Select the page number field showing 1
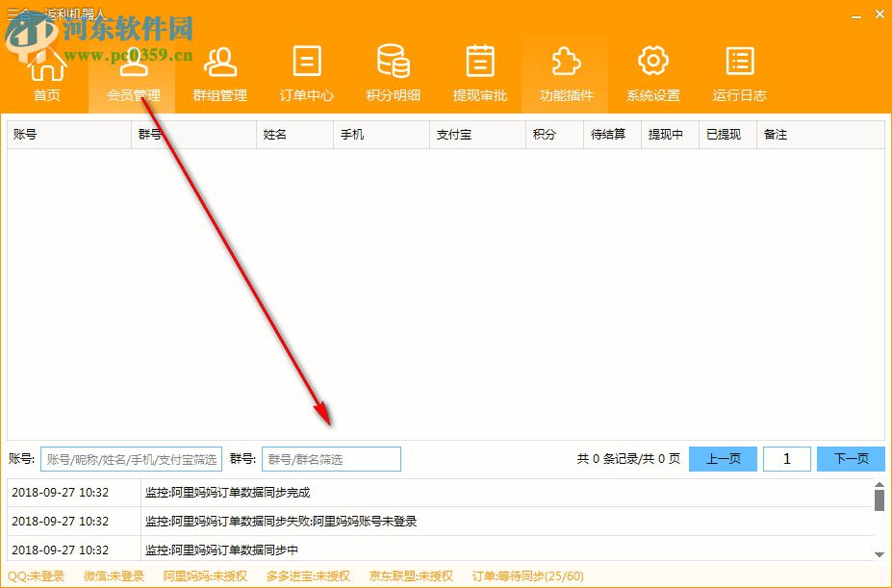Image resolution: width=892 pixels, height=588 pixels. [787, 458]
